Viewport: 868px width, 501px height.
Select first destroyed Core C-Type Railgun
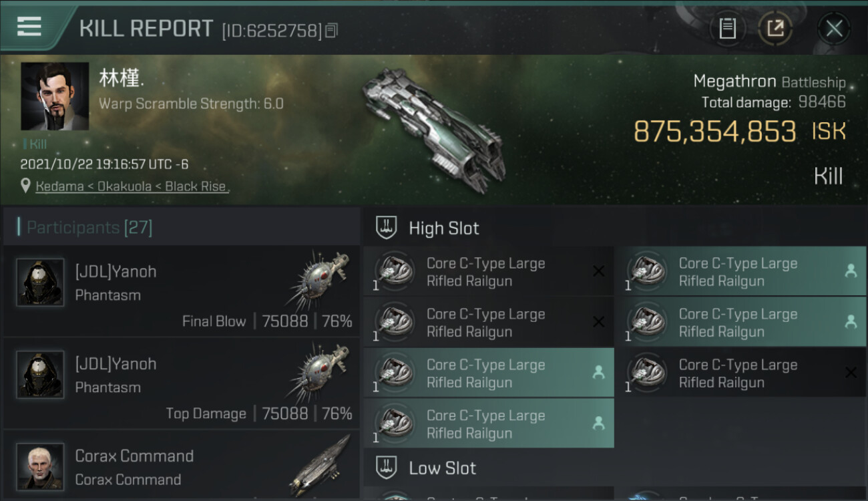pos(489,272)
